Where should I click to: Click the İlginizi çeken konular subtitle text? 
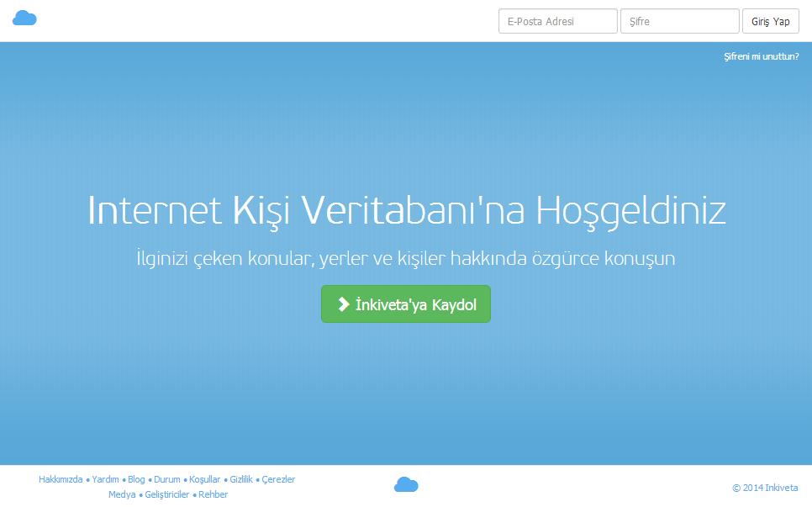(x=406, y=258)
